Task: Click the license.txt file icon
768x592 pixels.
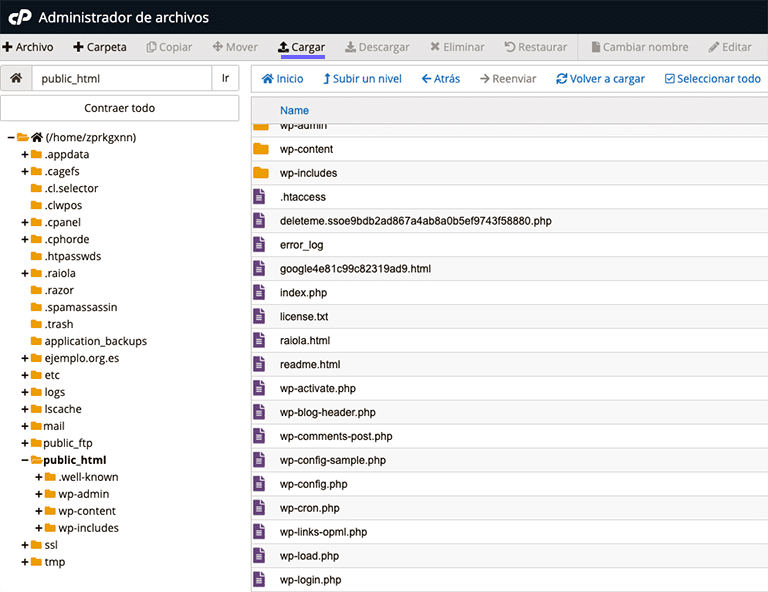Action: click(259, 316)
